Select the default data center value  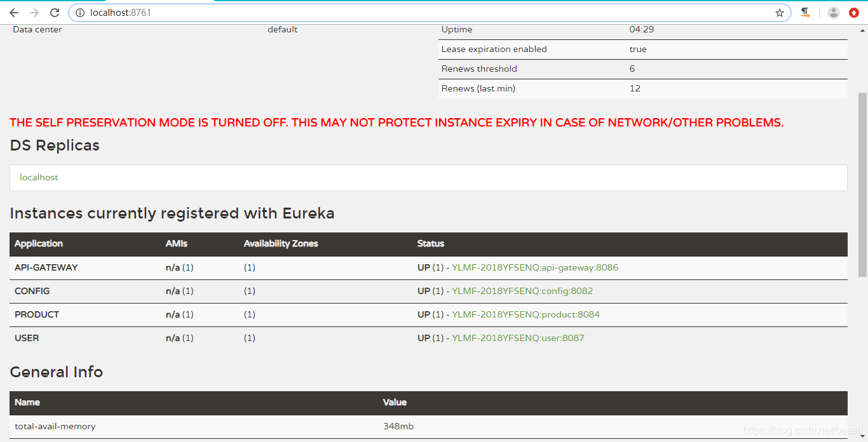(282, 29)
